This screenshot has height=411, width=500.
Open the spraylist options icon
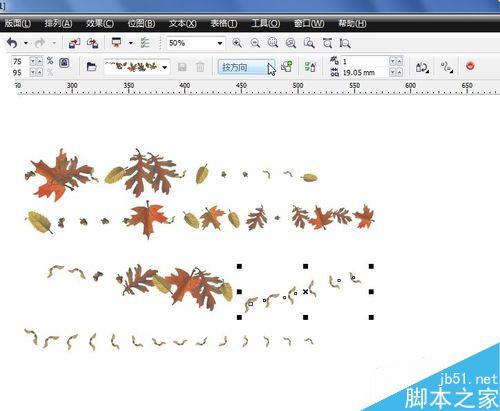310,67
